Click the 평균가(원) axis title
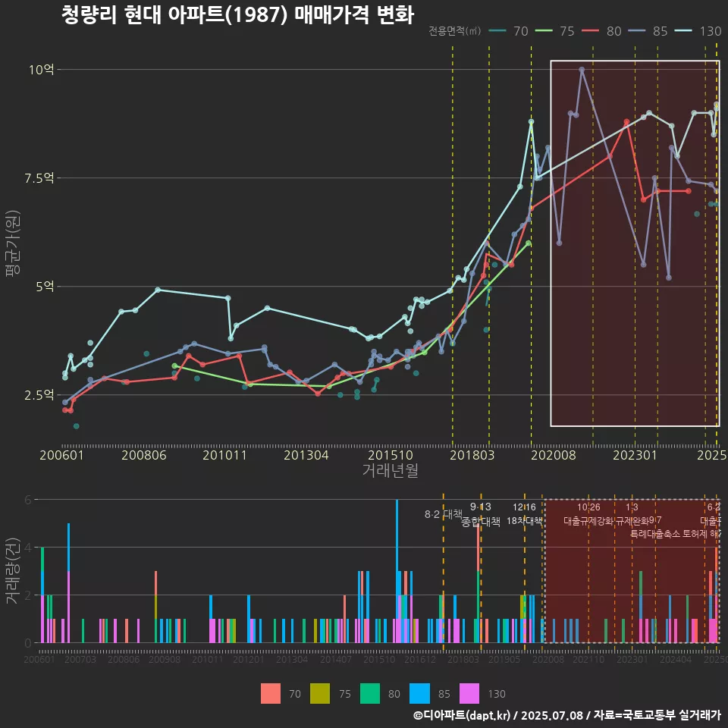 tap(13, 243)
